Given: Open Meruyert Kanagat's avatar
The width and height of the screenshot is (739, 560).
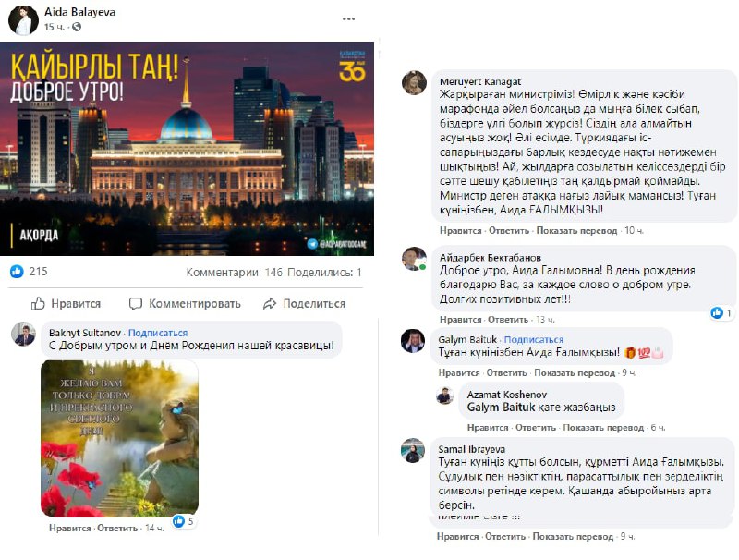Looking at the screenshot, I should tap(414, 82).
